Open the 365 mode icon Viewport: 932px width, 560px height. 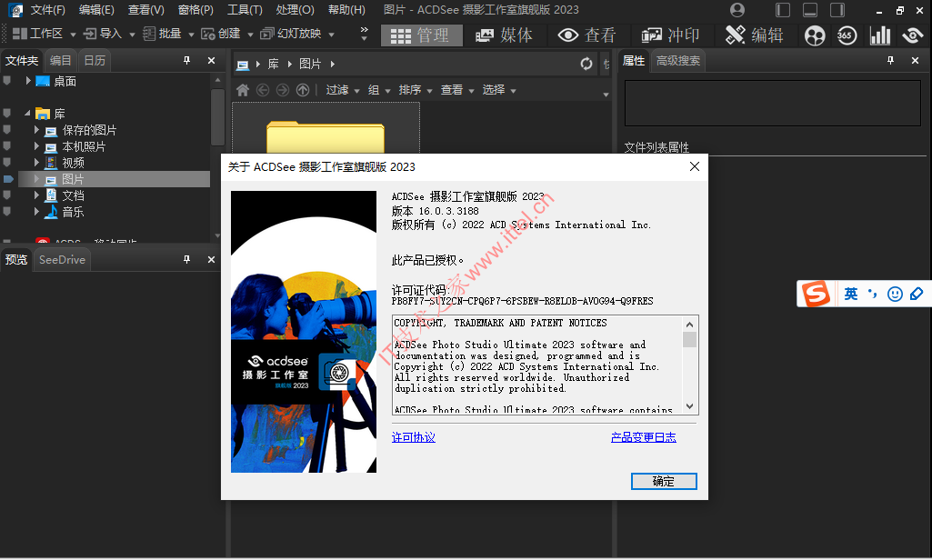[x=847, y=35]
